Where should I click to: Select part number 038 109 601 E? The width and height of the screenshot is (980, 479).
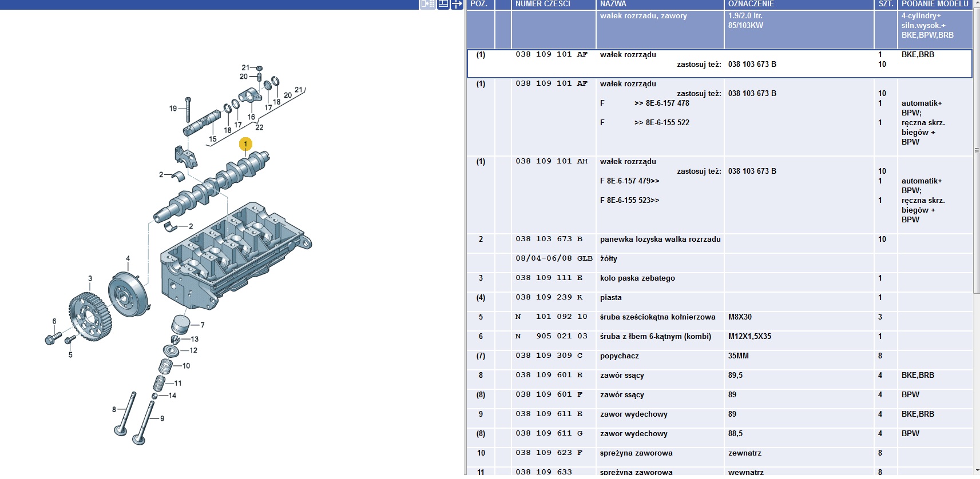pos(549,375)
